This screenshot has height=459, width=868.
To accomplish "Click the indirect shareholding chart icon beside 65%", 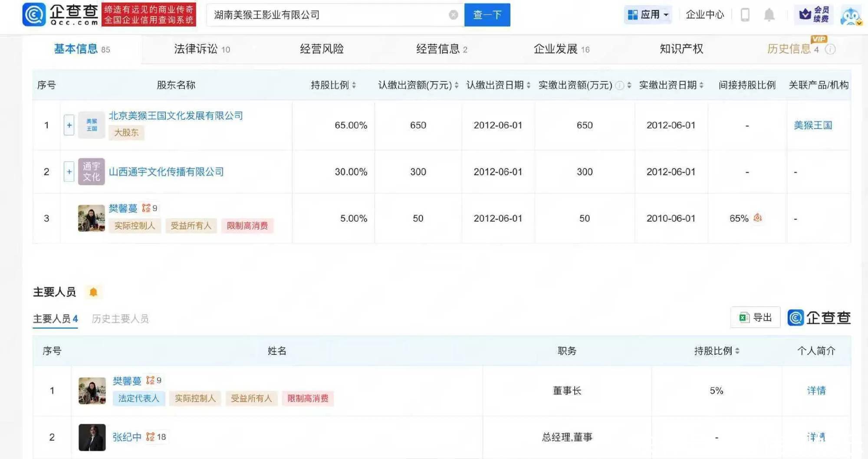I will tap(757, 218).
